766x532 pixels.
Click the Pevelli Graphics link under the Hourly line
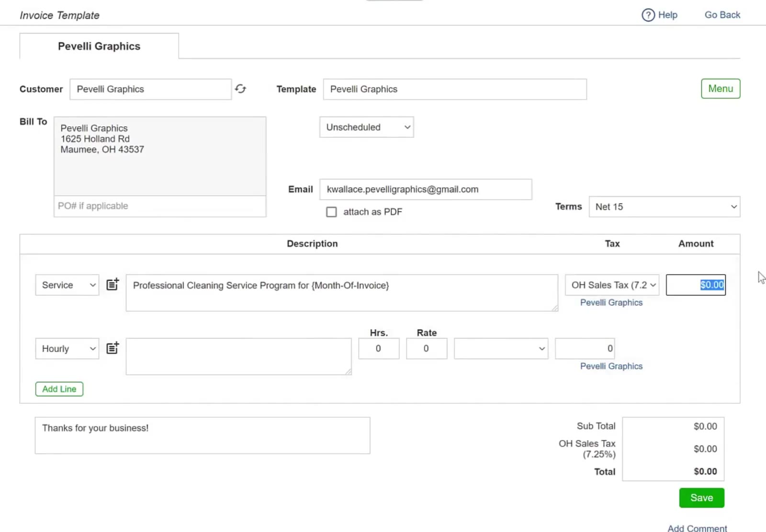click(611, 366)
